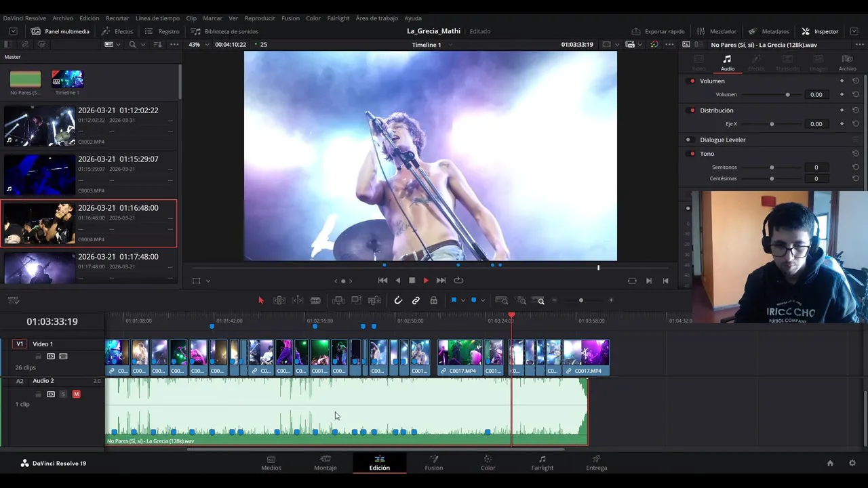868x488 pixels.
Task: Toggle the Inspector panel
Action: tap(820, 31)
